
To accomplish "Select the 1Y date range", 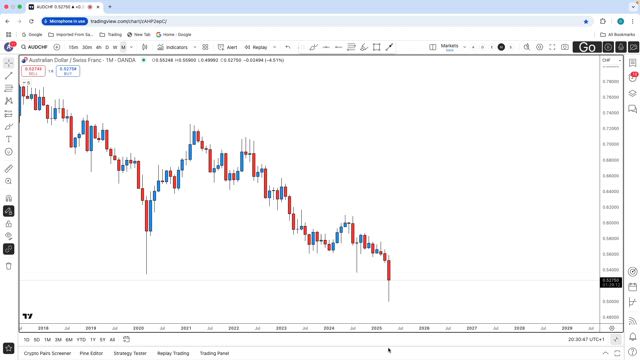I will tap(93, 340).
